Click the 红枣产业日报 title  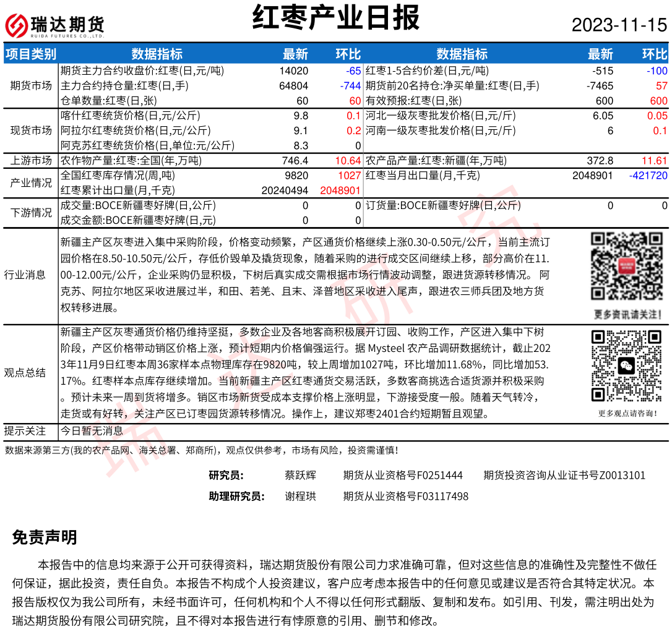(x=336, y=18)
